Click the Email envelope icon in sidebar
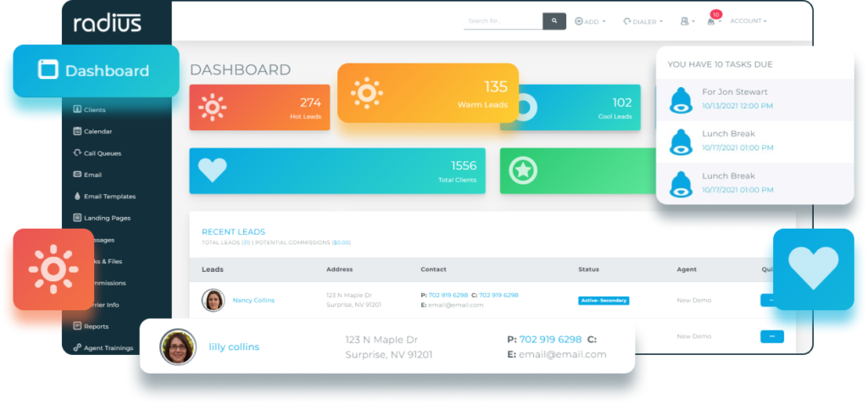This screenshot has width=868, height=405. point(77,175)
